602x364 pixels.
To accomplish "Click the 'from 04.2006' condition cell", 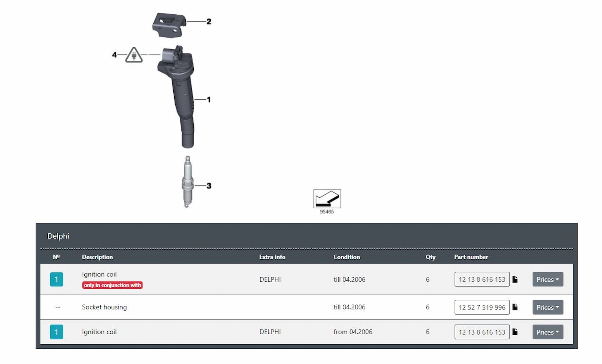I will pos(353,332).
